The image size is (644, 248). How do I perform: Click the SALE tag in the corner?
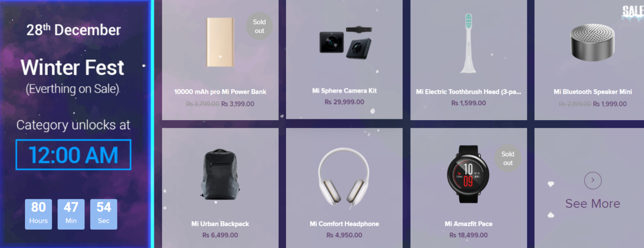pos(633,12)
